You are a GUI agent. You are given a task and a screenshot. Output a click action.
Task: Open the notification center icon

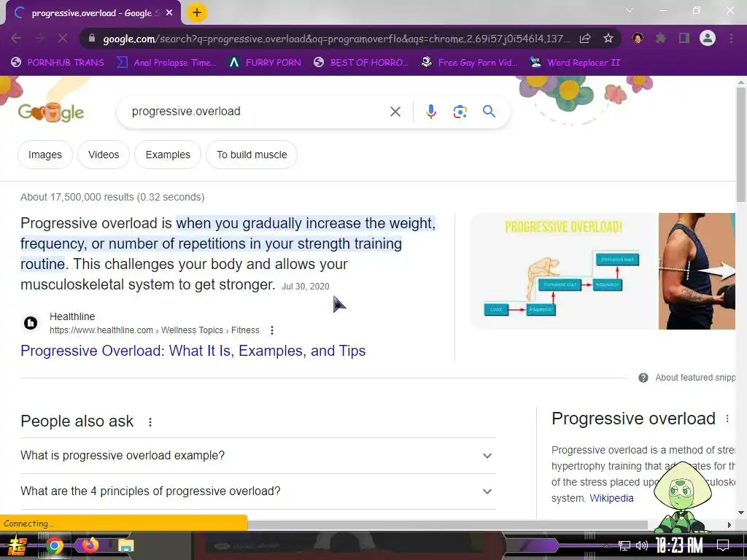point(723,545)
